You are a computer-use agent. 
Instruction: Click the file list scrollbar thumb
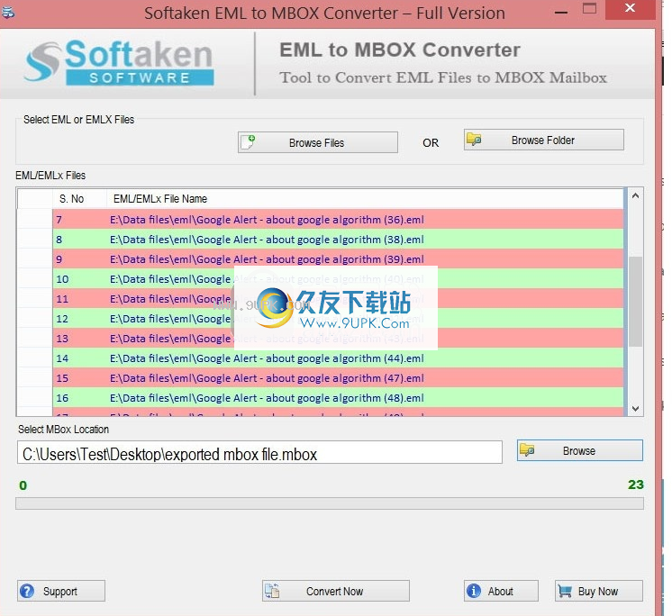coord(636,302)
